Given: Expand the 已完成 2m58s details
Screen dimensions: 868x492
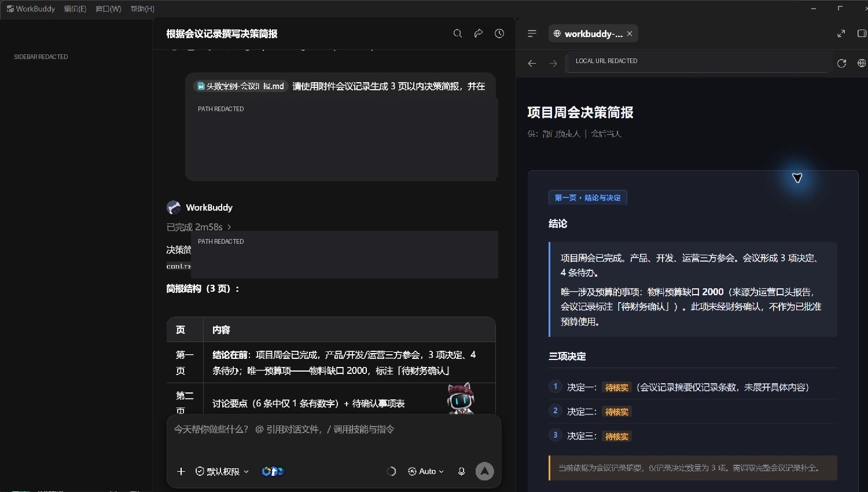Looking at the screenshot, I should 199,227.
